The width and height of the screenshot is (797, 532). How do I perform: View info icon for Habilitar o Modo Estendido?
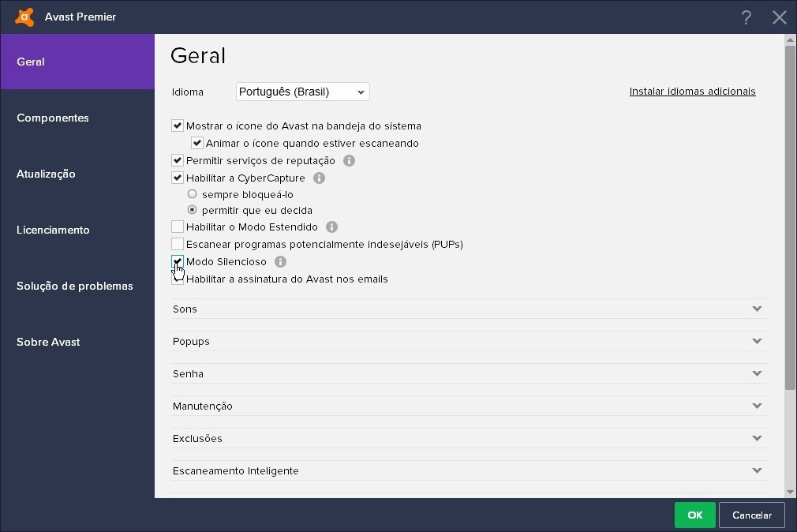point(331,227)
